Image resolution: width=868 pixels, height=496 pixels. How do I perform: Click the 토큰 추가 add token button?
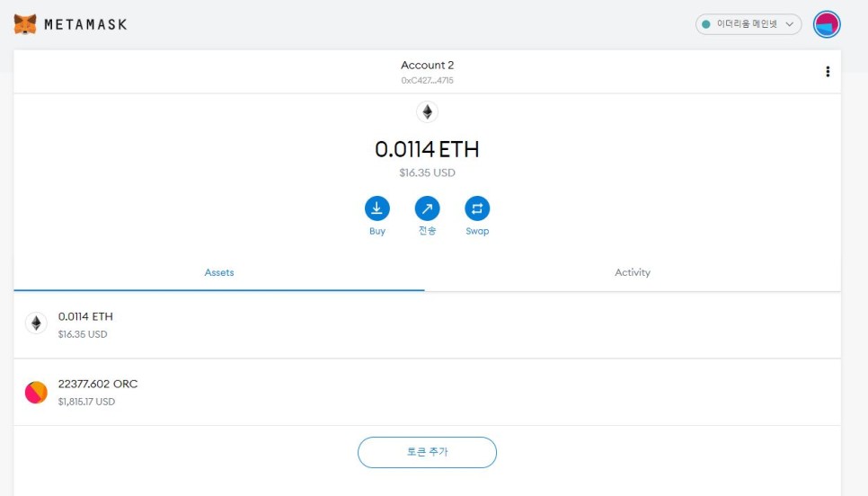tap(428, 452)
